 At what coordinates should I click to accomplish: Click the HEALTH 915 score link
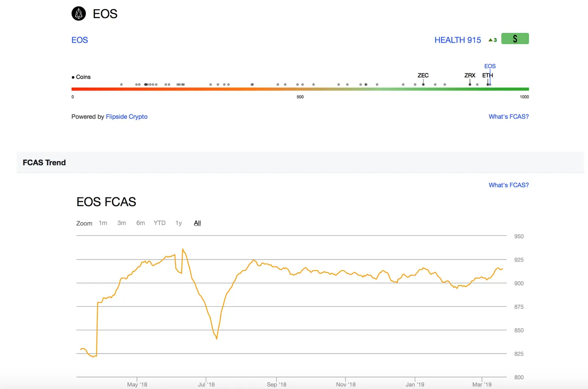[458, 40]
